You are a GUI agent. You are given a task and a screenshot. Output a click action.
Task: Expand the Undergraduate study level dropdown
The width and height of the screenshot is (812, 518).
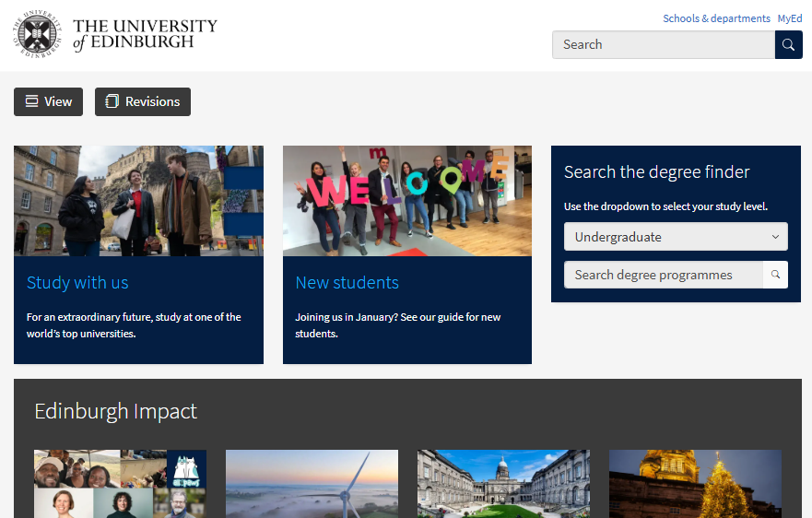click(x=676, y=237)
